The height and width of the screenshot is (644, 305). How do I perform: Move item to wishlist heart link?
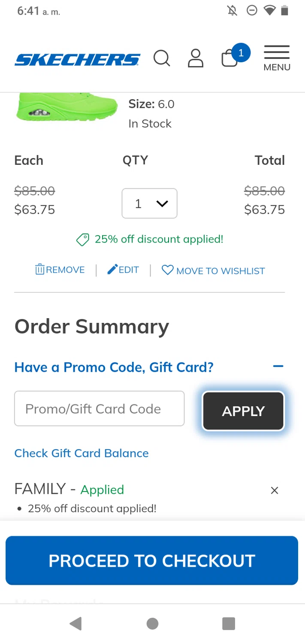[213, 270]
